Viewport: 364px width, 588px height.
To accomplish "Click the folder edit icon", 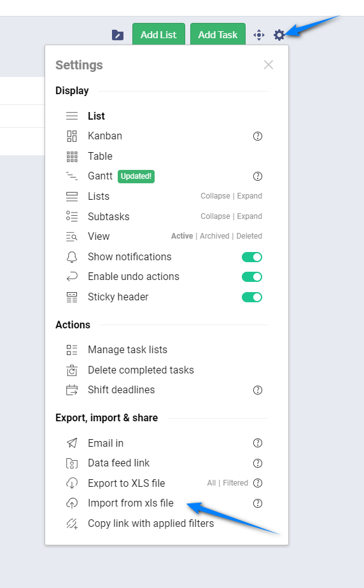I will 118,35.
